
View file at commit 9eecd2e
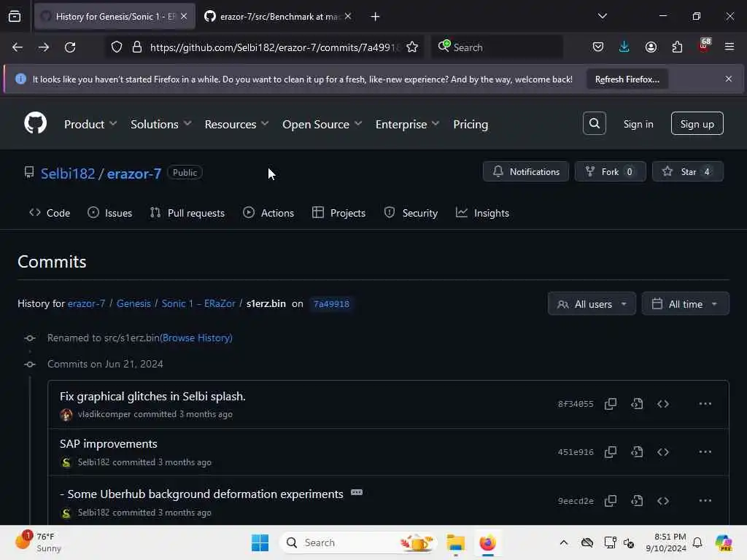(x=637, y=501)
